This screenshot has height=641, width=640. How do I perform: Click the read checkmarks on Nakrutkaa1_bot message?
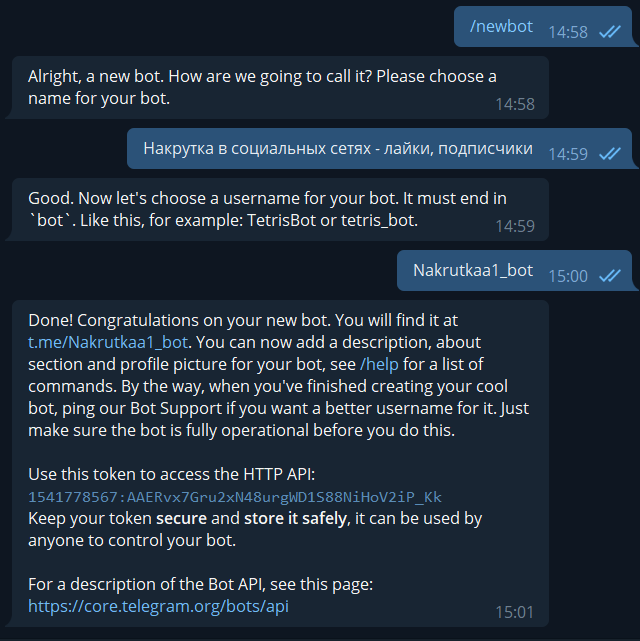(x=610, y=276)
